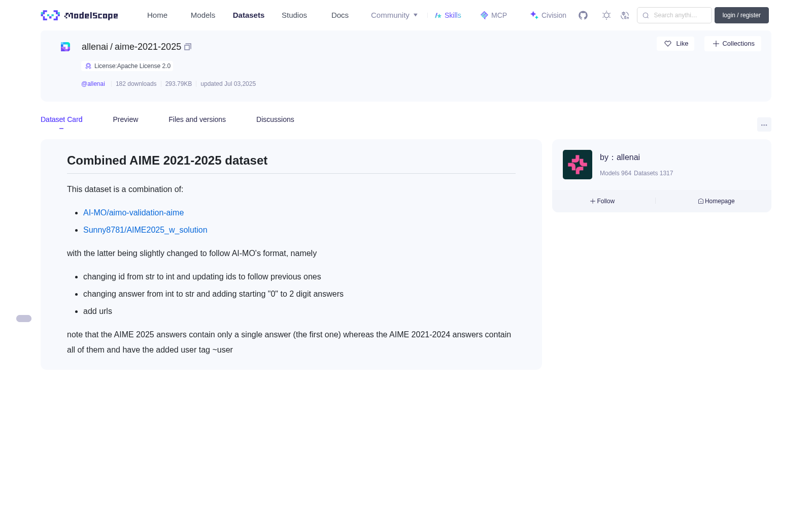This screenshot has height=508, width=812.
Task: Open the GitHub icon link
Action: point(583,15)
